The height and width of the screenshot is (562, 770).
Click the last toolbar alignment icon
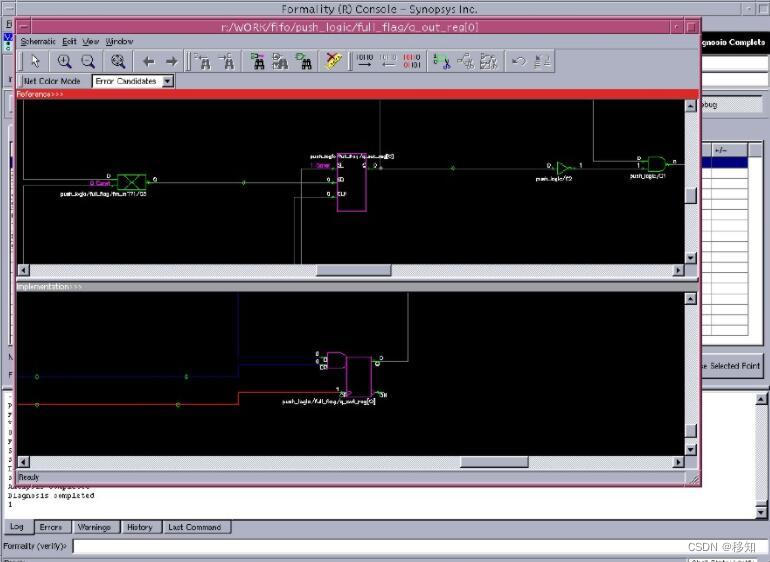[543, 61]
